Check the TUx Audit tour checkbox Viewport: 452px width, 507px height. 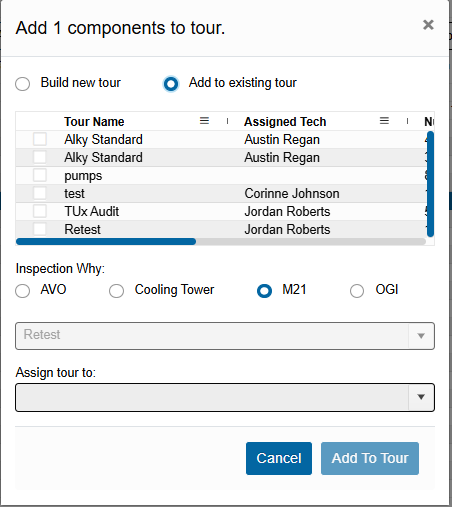(40, 211)
